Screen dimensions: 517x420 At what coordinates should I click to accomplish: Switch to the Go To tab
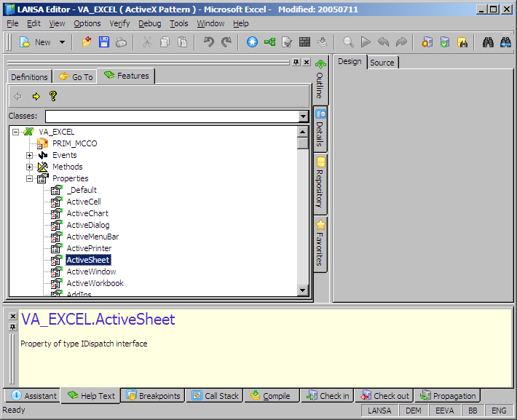76,77
